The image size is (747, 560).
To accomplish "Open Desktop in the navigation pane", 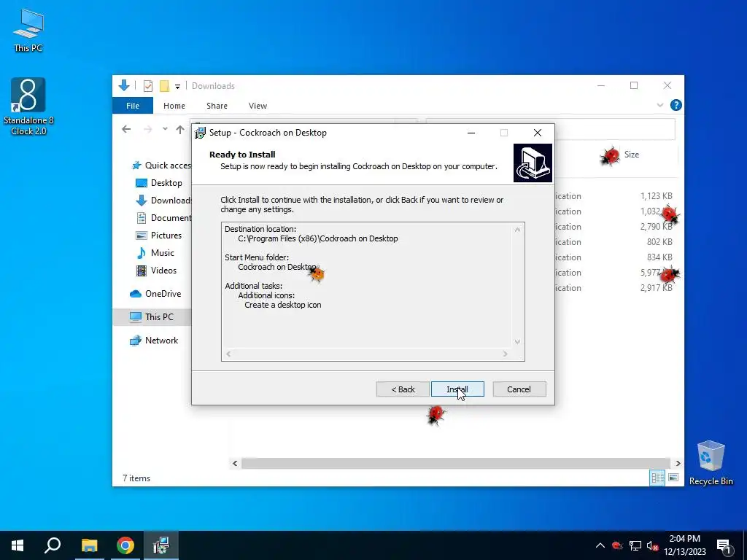I will pos(158,183).
